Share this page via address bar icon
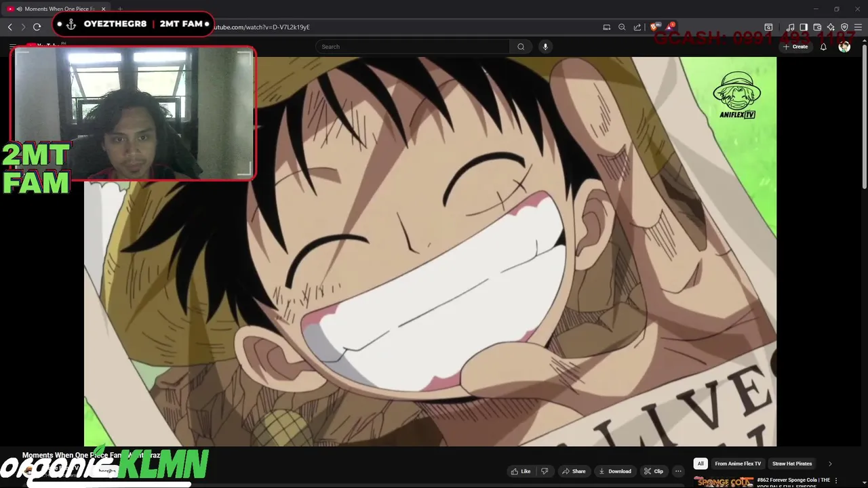The height and width of the screenshot is (488, 868). pos(637,27)
